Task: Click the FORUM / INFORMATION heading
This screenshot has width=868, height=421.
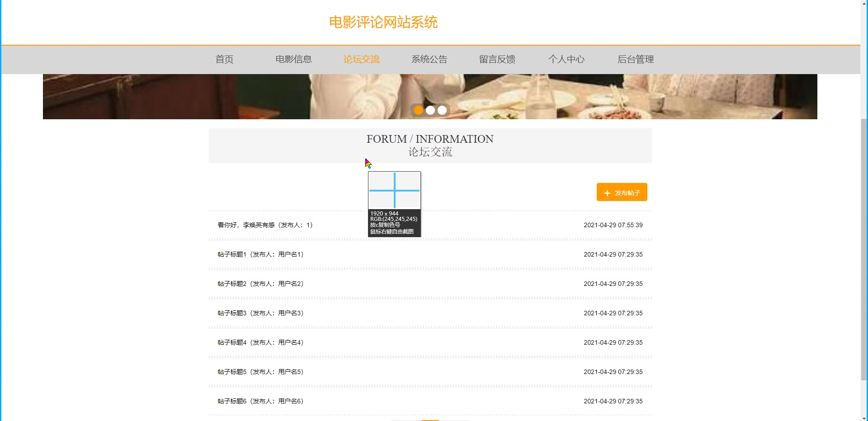Action: tap(430, 139)
